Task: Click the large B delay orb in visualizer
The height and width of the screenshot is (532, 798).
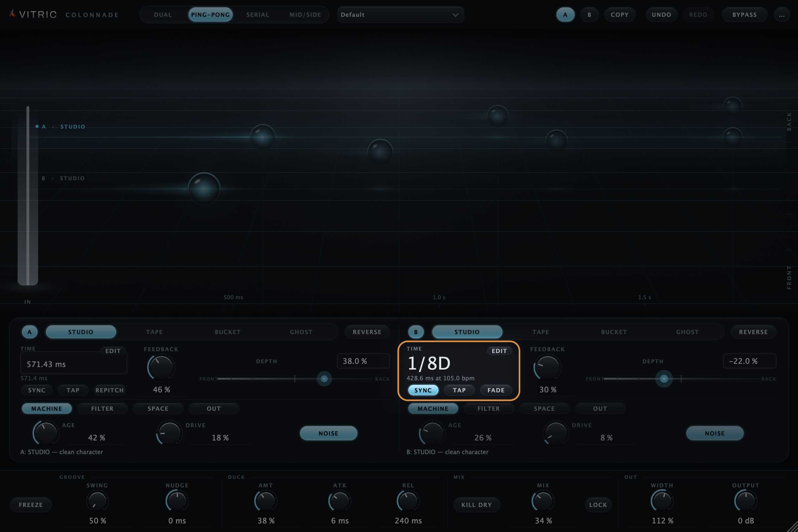Action: click(x=204, y=189)
